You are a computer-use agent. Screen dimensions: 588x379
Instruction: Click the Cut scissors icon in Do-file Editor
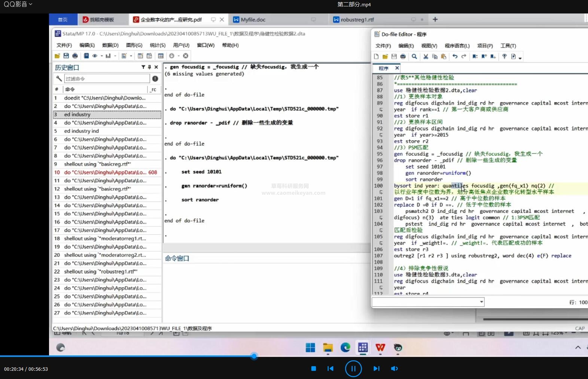click(426, 56)
